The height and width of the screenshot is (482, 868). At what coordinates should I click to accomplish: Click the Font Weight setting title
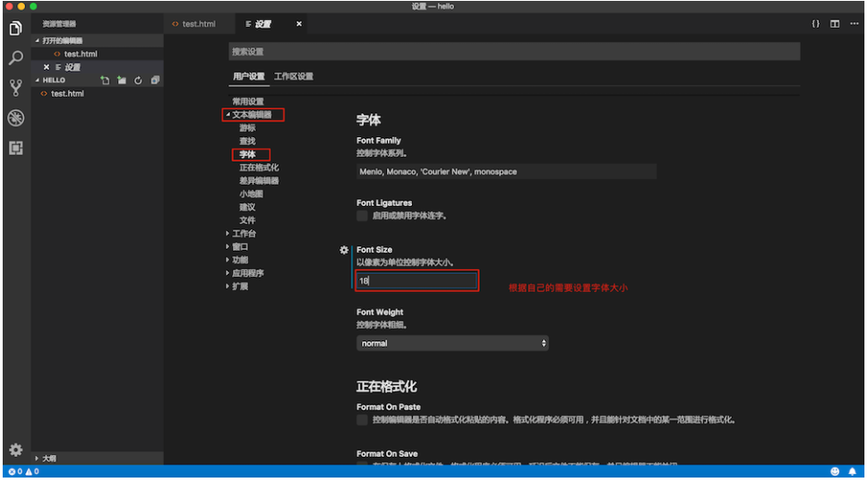coord(380,312)
